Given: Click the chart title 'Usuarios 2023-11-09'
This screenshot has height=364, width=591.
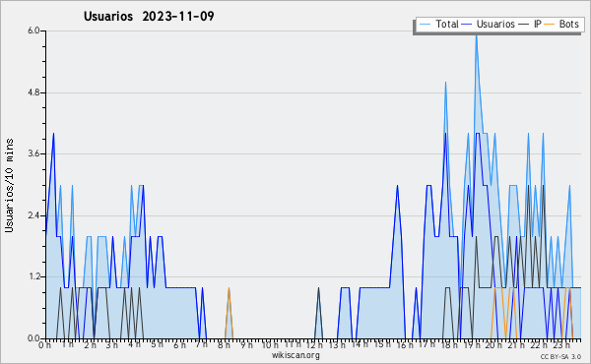Looking at the screenshot, I should point(149,16).
